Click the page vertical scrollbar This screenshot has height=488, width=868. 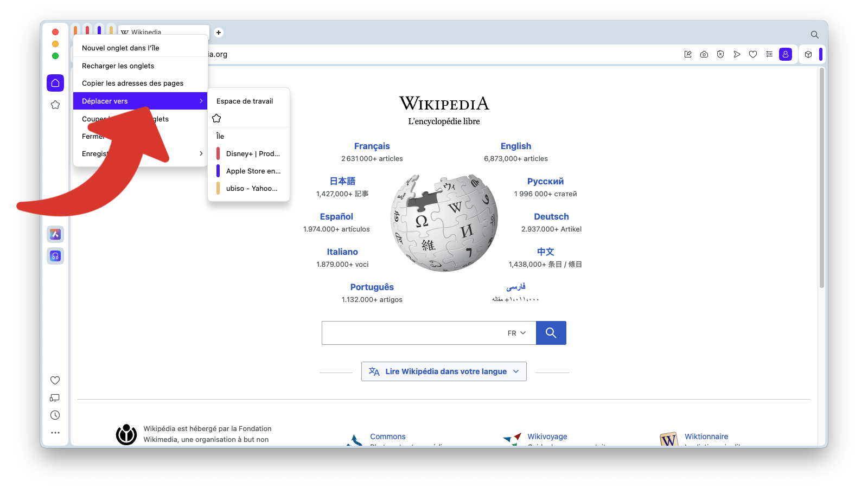(822, 178)
